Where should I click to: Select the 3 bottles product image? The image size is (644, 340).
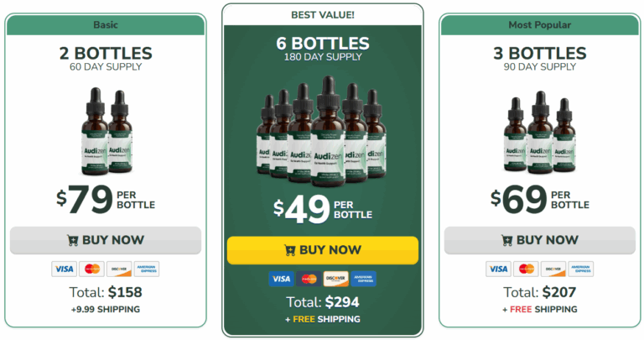[x=540, y=133]
